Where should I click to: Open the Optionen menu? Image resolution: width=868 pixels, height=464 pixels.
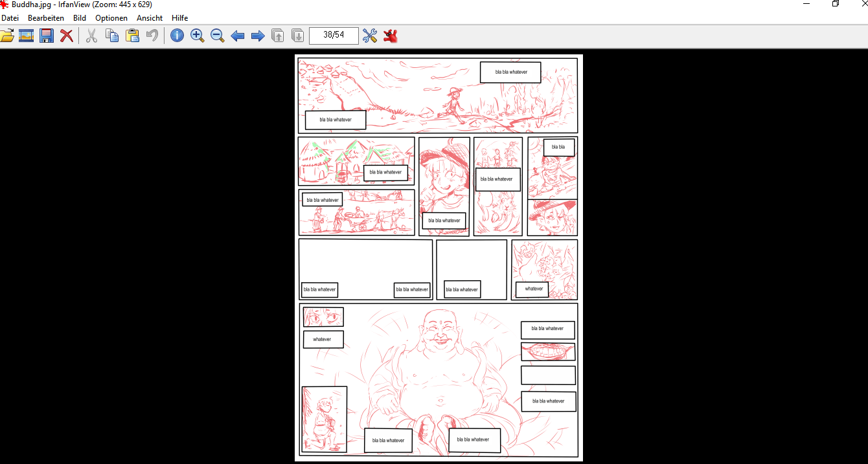click(x=111, y=18)
